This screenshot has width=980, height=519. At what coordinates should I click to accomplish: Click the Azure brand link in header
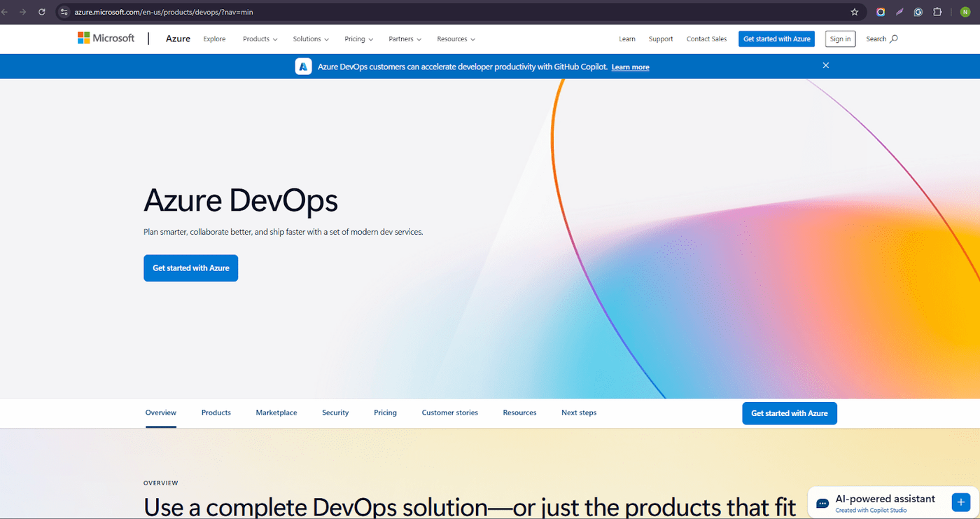coord(178,39)
